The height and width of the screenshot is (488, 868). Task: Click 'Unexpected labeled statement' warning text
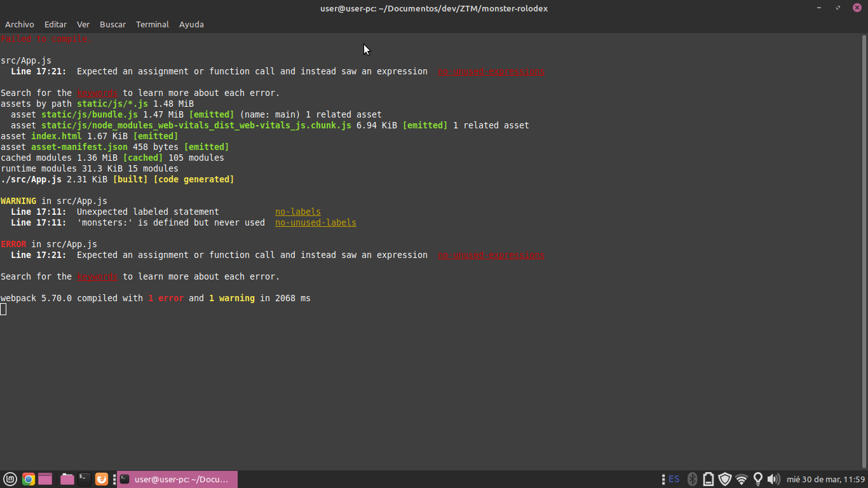(148, 212)
